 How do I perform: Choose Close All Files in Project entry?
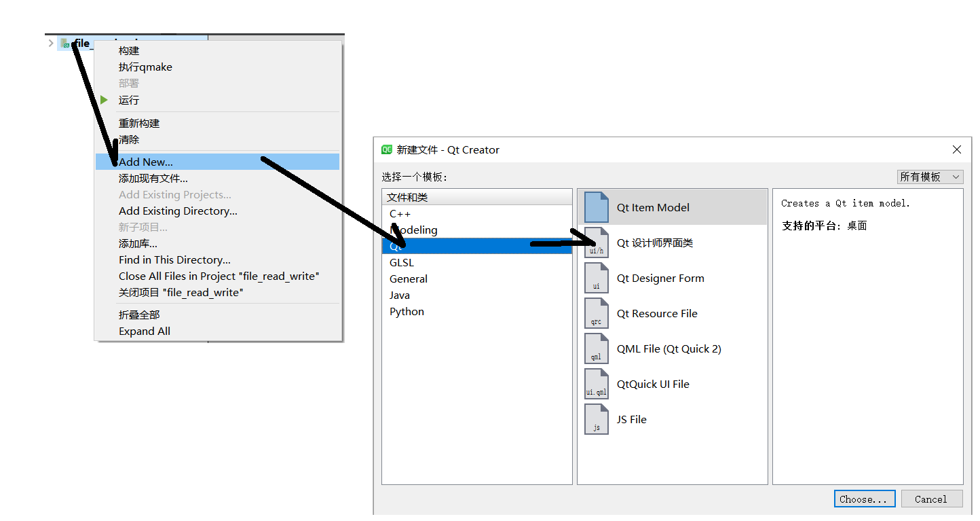(x=217, y=276)
